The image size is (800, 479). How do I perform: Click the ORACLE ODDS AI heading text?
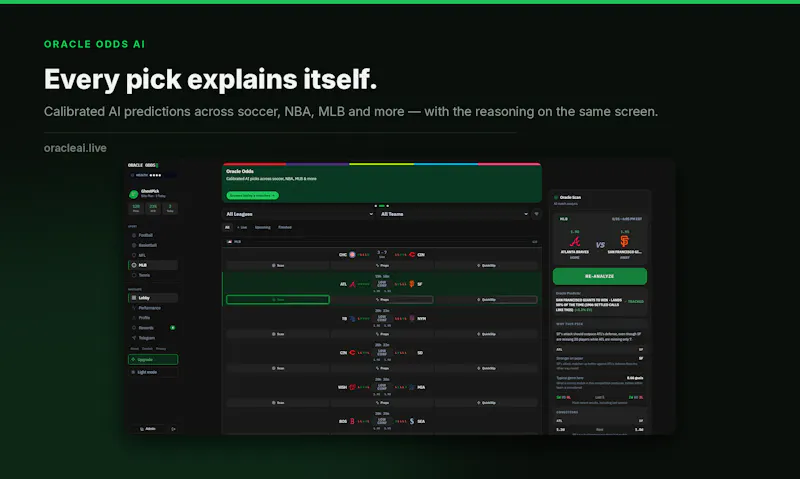94,44
